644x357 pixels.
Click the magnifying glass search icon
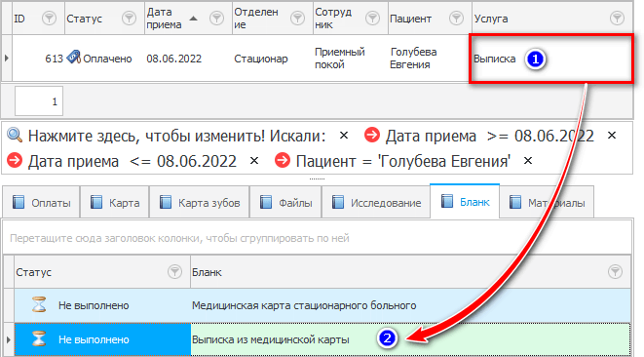click(15, 135)
